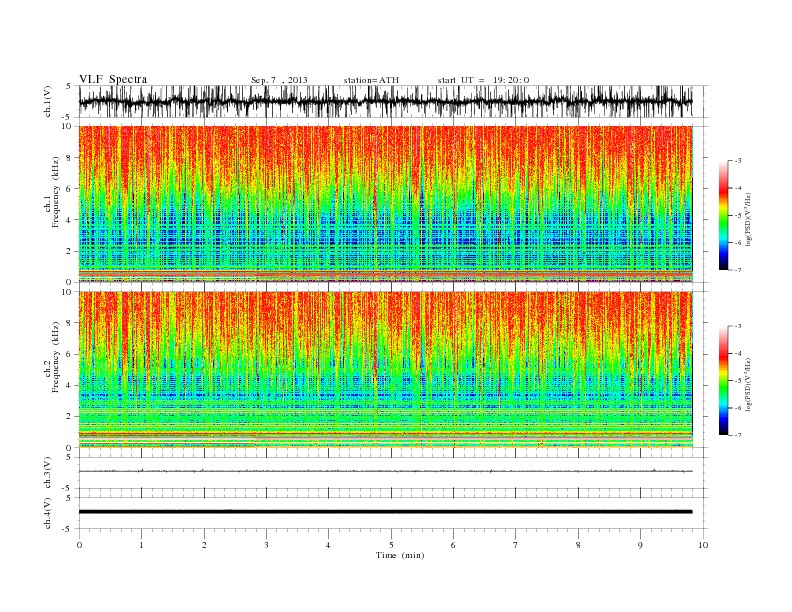792x612 pixels.
Task: Click the 2 kHz tick on ch.2 spectrogram
Action: 70,417
